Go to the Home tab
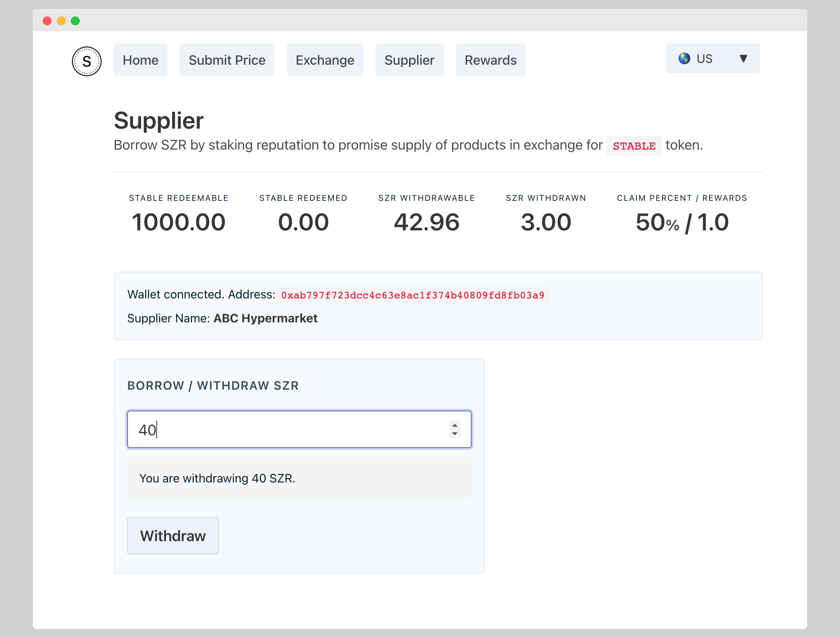The height and width of the screenshot is (638, 840). tap(141, 60)
